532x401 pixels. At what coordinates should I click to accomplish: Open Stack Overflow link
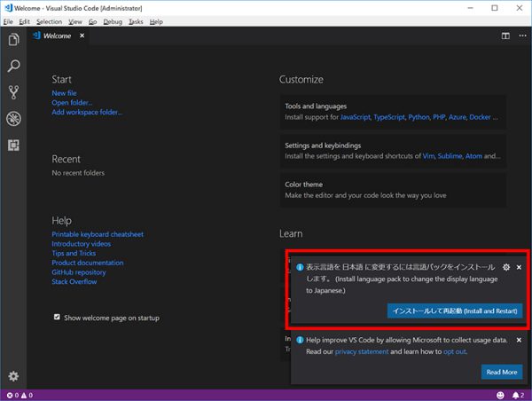tap(74, 282)
